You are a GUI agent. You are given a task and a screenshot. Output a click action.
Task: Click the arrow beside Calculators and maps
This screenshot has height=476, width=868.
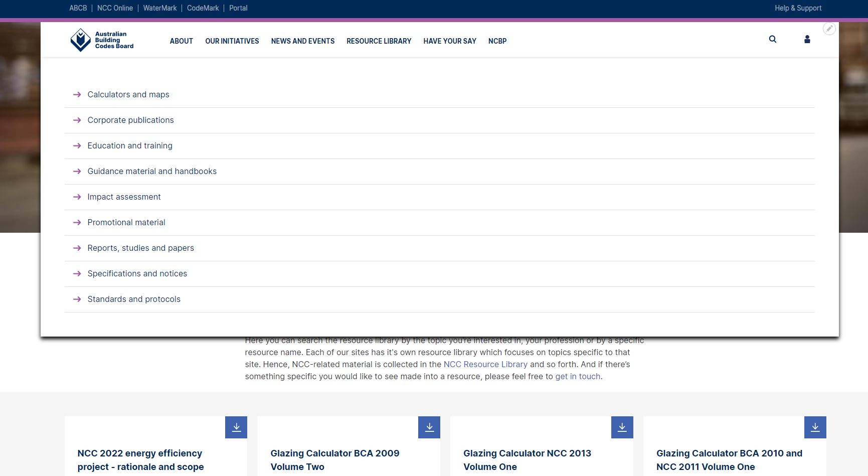point(77,94)
